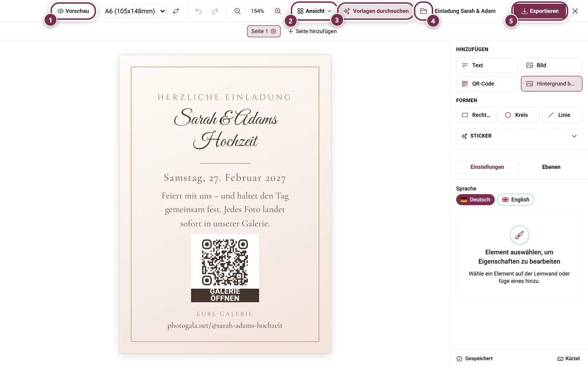The height and width of the screenshot is (368, 588).
Task: Click the brush icon in the properties placeholder
Action: coord(519,235)
